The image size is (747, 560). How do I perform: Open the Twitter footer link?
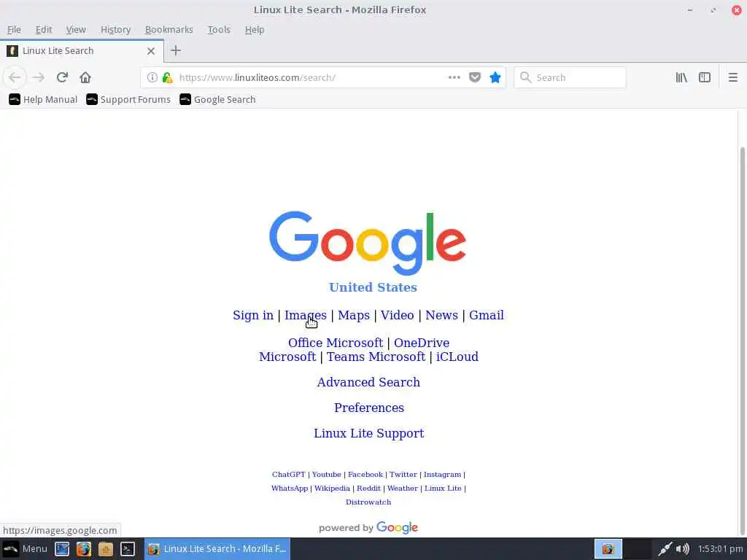403,474
